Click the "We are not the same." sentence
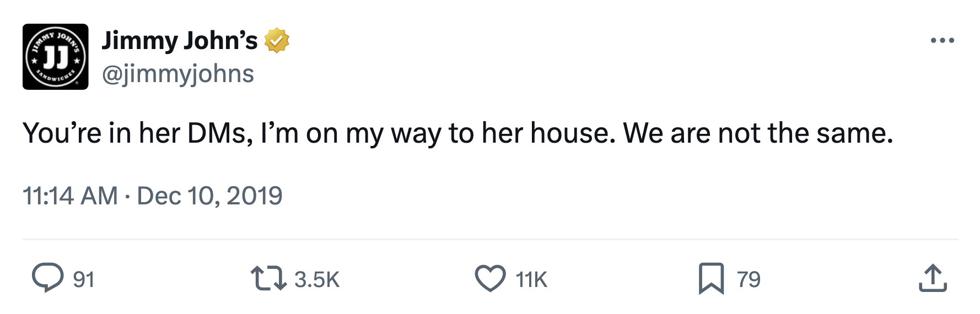The image size is (980, 314). [x=758, y=133]
